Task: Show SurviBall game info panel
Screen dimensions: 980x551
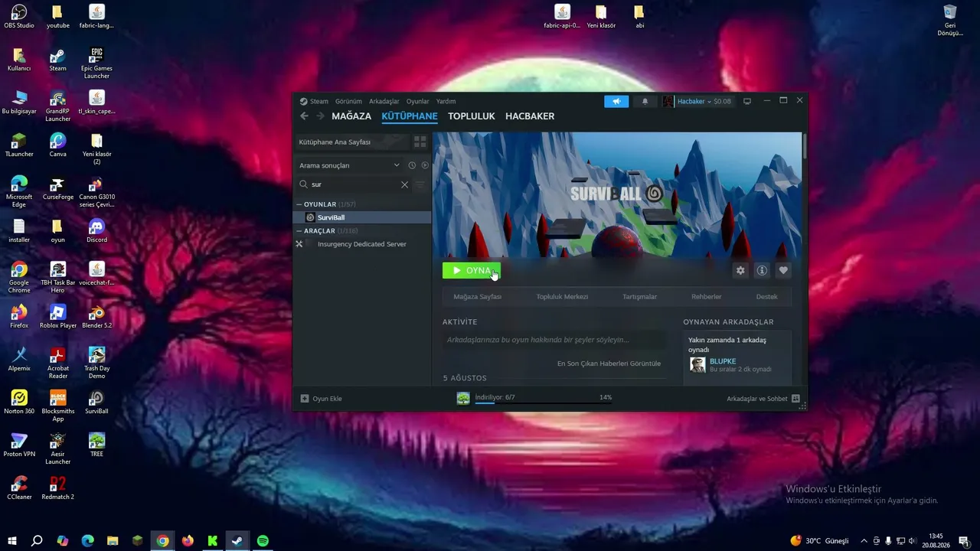Action: pos(762,270)
